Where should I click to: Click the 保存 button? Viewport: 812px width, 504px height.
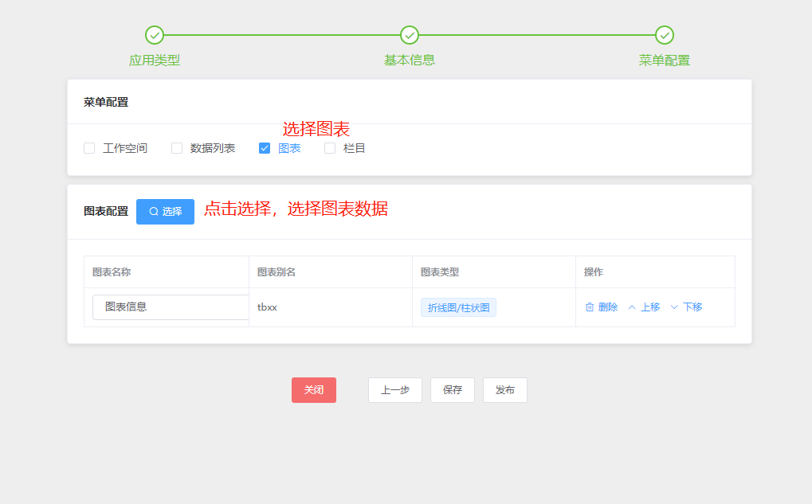click(452, 390)
